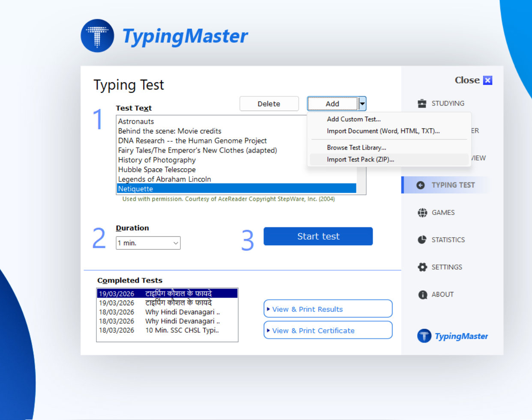Open the Add button's dropdown arrow
Screen dimensions: 532x420
click(x=362, y=104)
